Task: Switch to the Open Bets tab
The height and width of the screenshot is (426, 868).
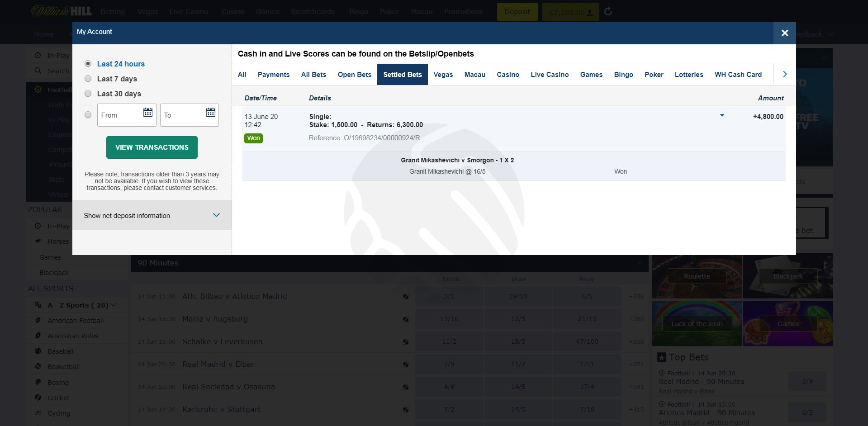Action: pyautogui.click(x=355, y=74)
